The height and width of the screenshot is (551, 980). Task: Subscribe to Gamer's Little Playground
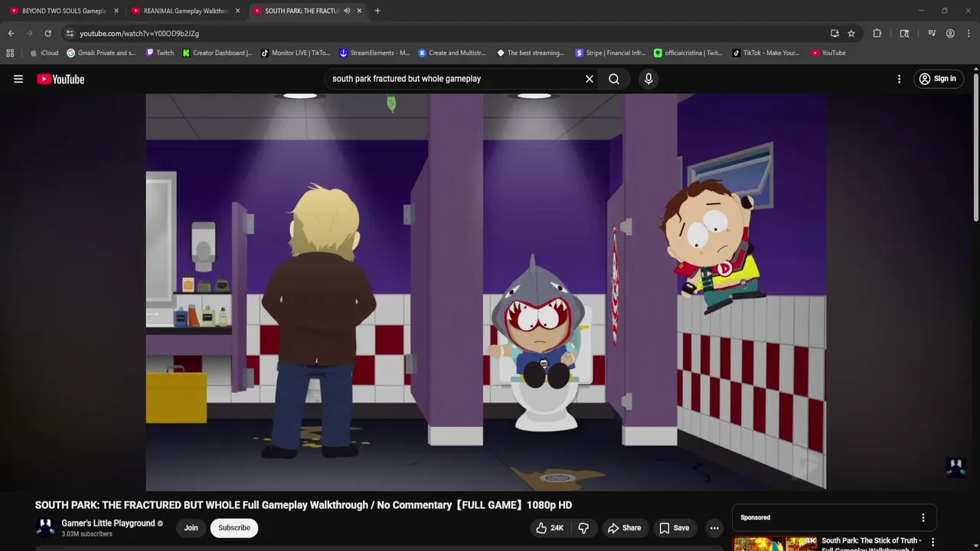pos(234,528)
